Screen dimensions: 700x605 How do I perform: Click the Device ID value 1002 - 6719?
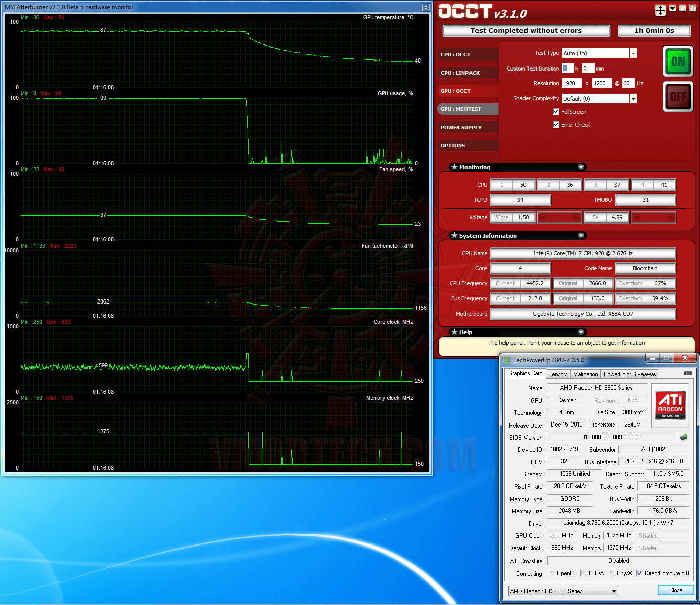564,449
